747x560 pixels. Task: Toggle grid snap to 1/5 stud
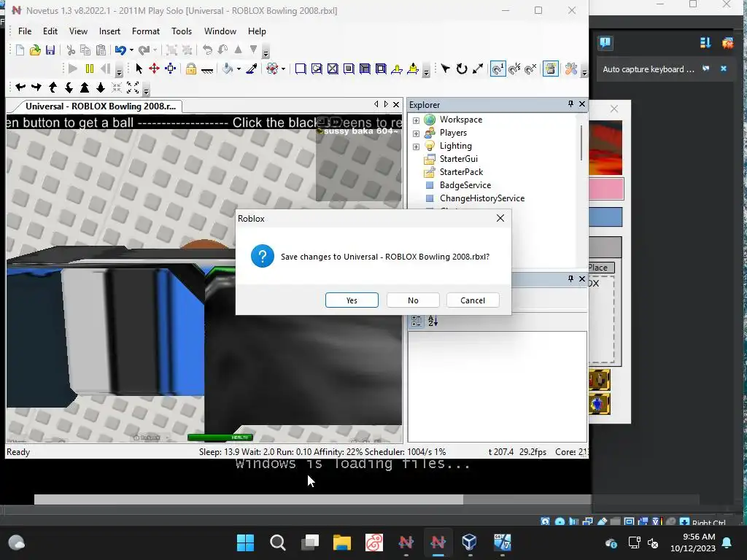[x=515, y=69]
